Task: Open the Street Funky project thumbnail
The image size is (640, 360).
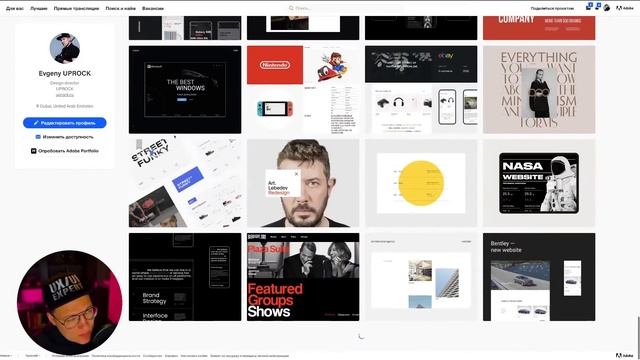Action: pyautogui.click(x=185, y=183)
